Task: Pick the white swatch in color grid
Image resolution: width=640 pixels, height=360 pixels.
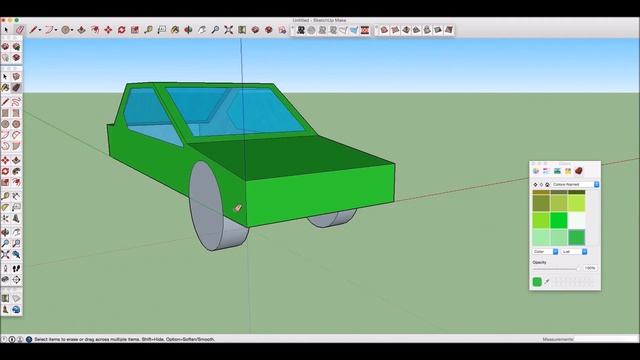Action: point(577,220)
